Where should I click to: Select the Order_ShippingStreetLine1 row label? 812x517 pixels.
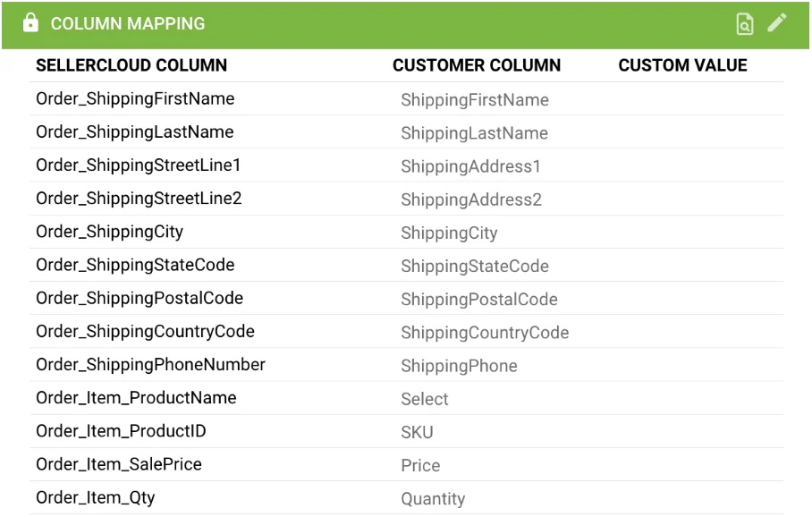coord(139,165)
